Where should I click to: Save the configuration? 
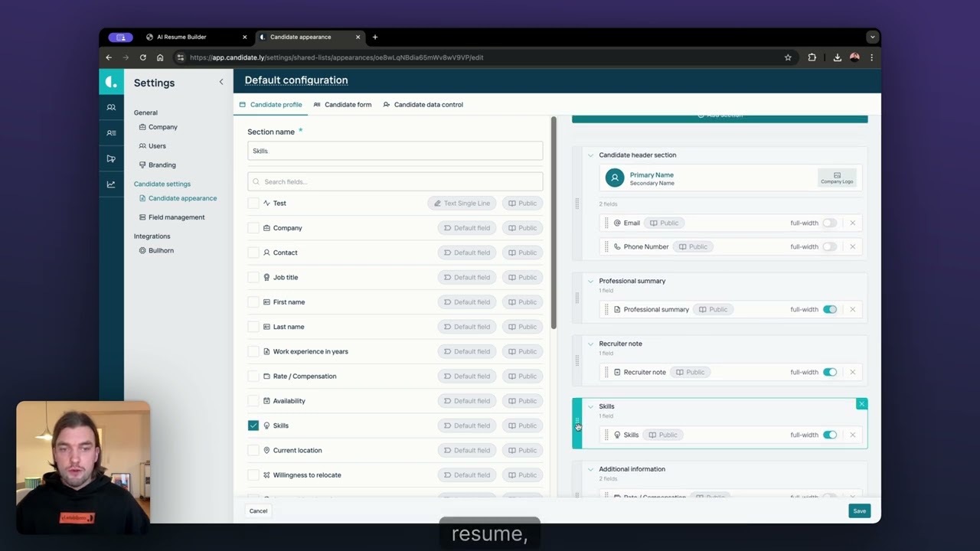point(860,511)
